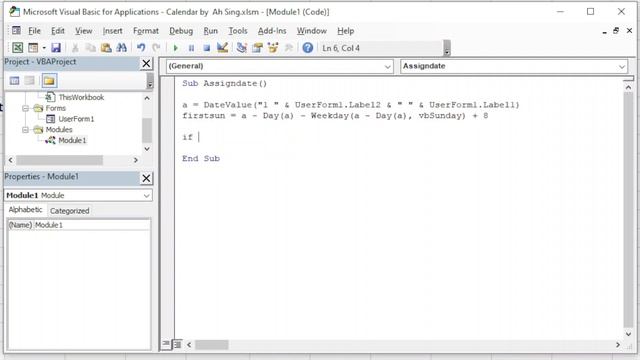Click Full Module View button at code window bottom
Viewport: 640px width, 360px height.
tap(177, 344)
